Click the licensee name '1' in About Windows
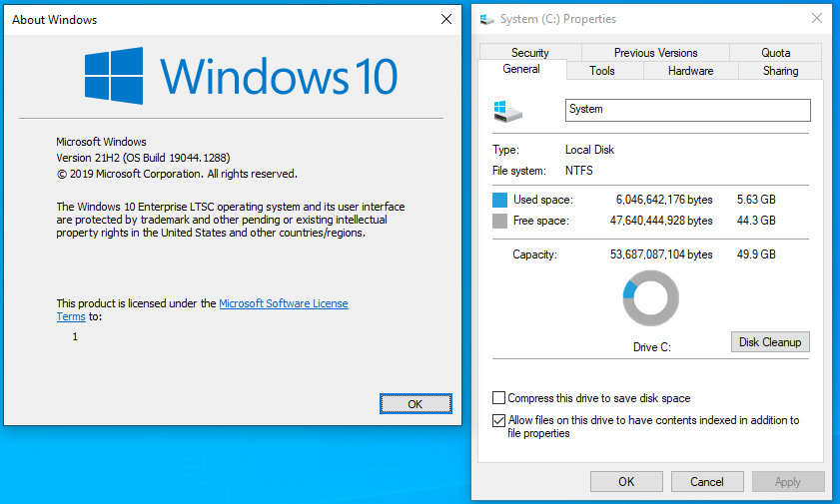The height and width of the screenshot is (504, 840). [x=75, y=336]
